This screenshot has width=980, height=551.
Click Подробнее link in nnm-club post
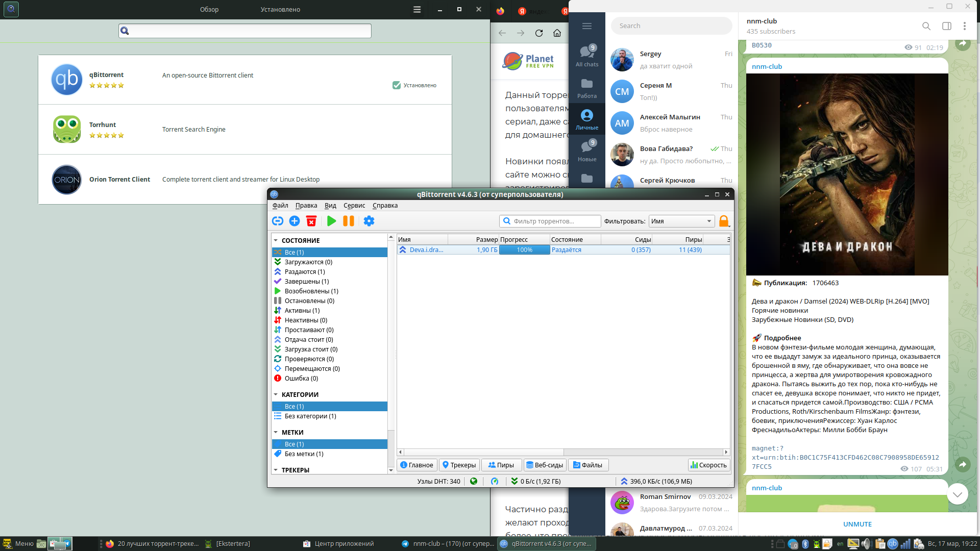782,337
